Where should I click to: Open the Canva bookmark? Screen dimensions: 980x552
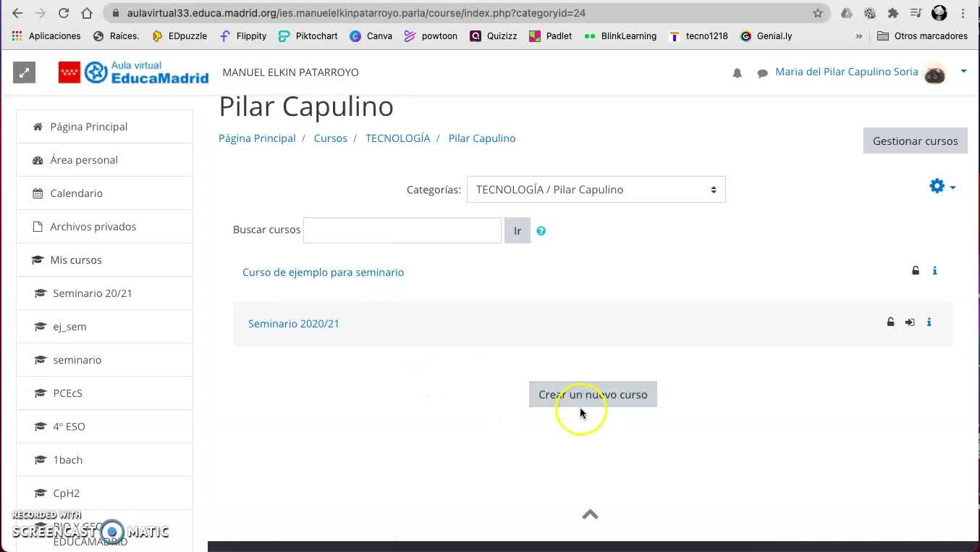point(371,35)
